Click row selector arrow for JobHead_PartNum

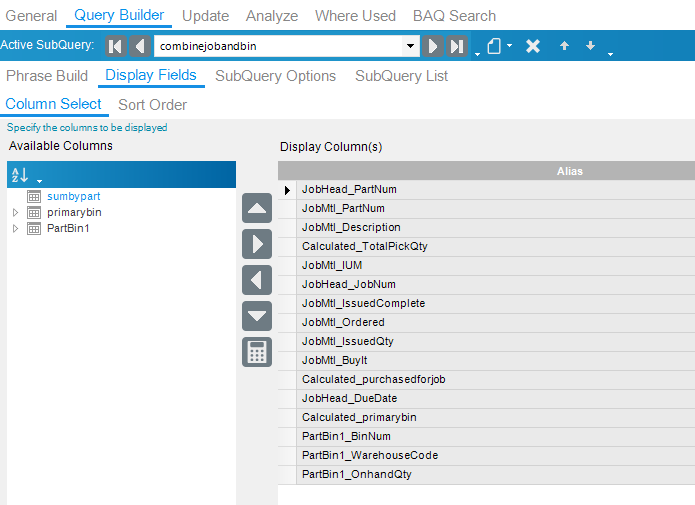tap(287, 190)
